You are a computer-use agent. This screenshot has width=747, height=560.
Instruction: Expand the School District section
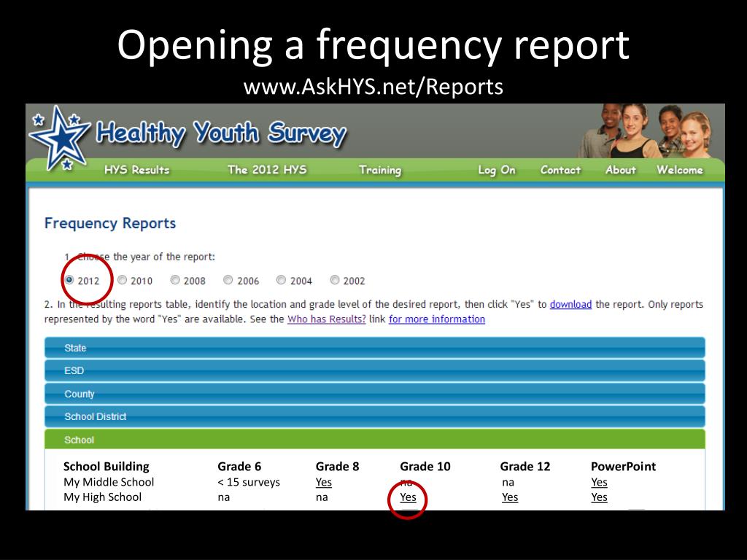pos(374,416)
